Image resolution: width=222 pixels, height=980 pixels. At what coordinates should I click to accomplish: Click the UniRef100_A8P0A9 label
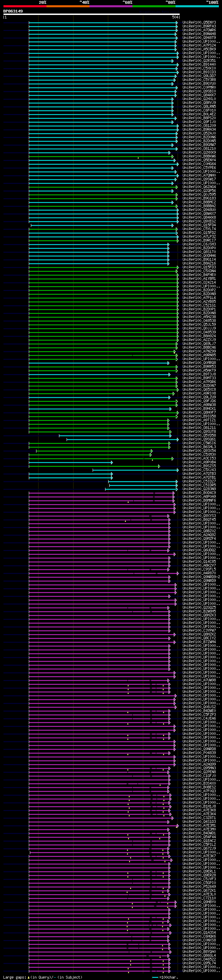tap(199, 497)
